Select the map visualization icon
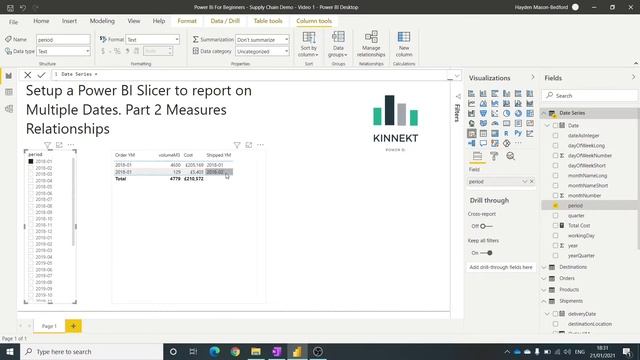The height and width of the screenshot is (360, 640). (471, 123)
